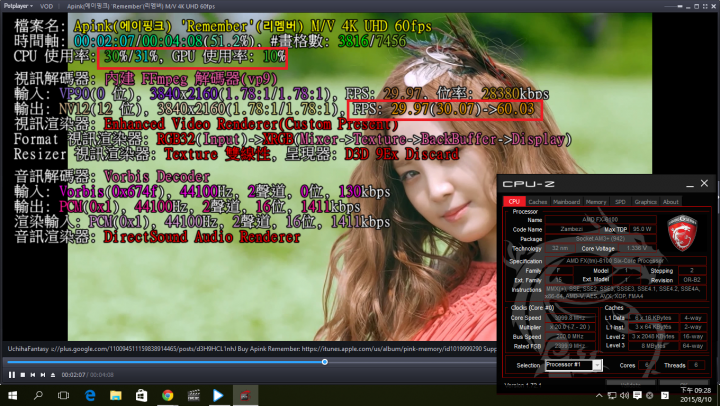This screenshot has width=720, height=406.
Task: Open the Windows Start menu
Action: click(13, 395)
